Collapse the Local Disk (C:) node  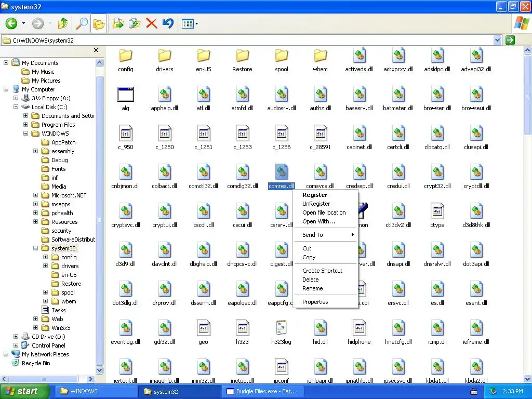16,107
